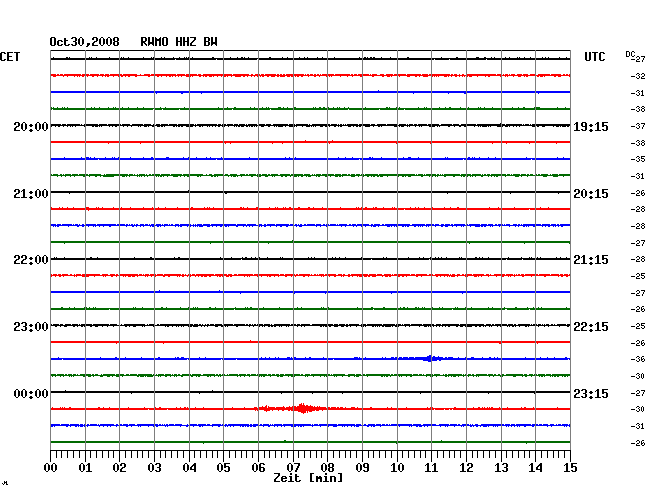Click the CET time zone label
Image resolution: width=650 pixels, height=494 pixels.
10,57
